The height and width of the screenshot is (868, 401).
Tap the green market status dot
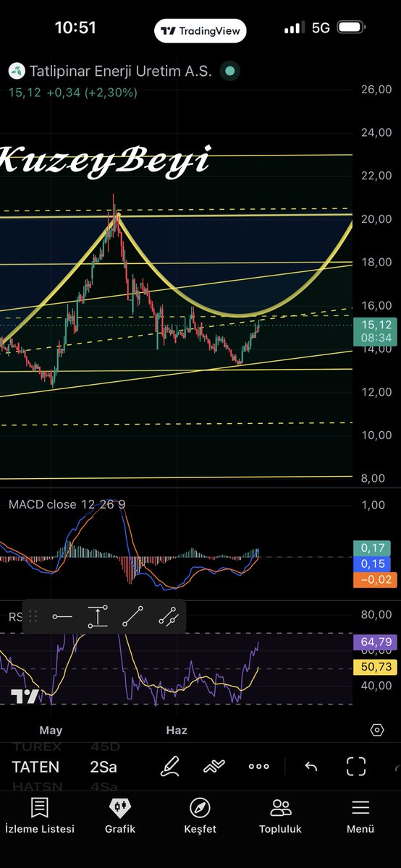[x=229, y=71]
